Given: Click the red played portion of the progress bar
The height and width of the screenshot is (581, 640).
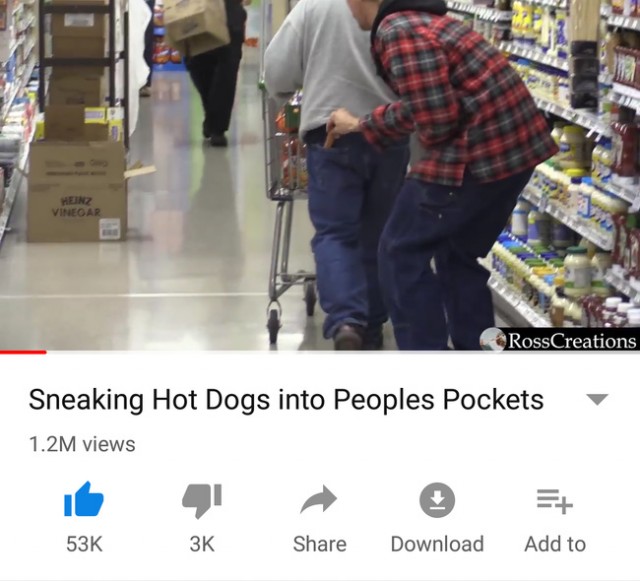Looking at the screenshot, I should pyautogui.click(x=23, y=352).
